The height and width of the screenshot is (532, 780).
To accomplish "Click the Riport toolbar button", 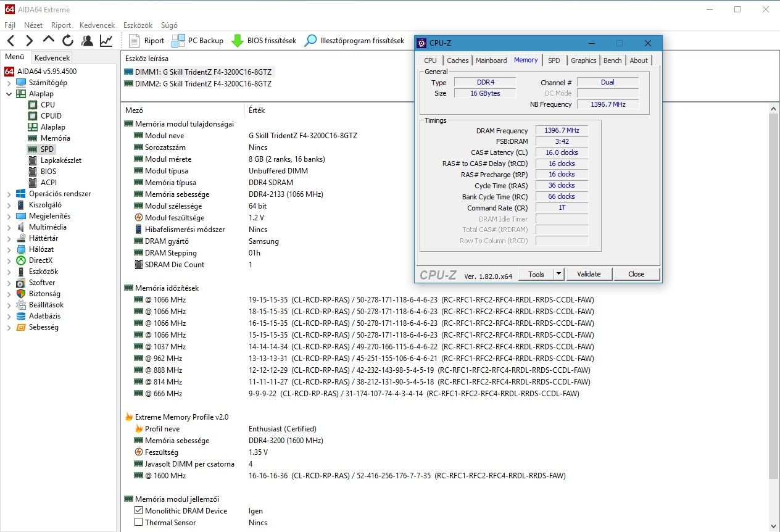I will [147, 41].
